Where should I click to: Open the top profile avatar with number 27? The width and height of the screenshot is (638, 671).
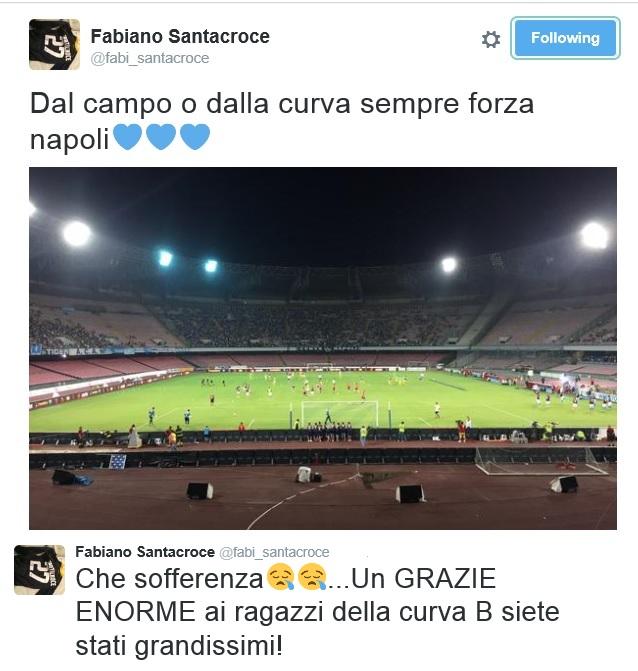(54, 45)
